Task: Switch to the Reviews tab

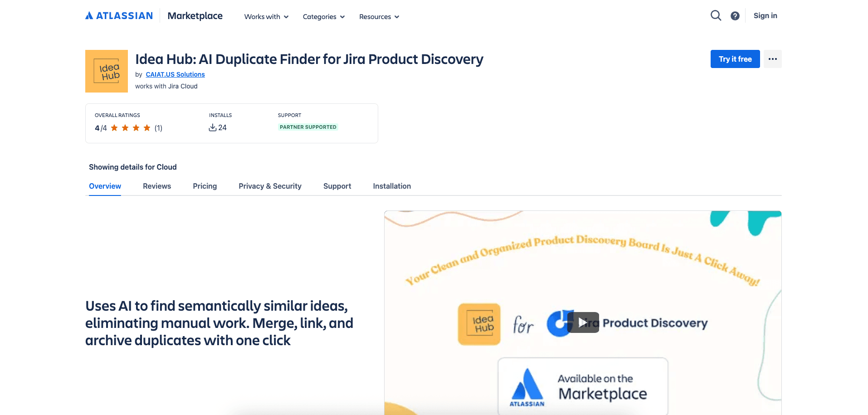Action: point(156,186)
